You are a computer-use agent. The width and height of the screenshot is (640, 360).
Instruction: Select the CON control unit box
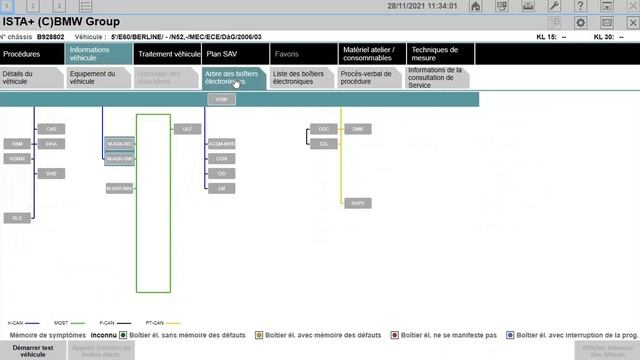(x=221, y=158)
